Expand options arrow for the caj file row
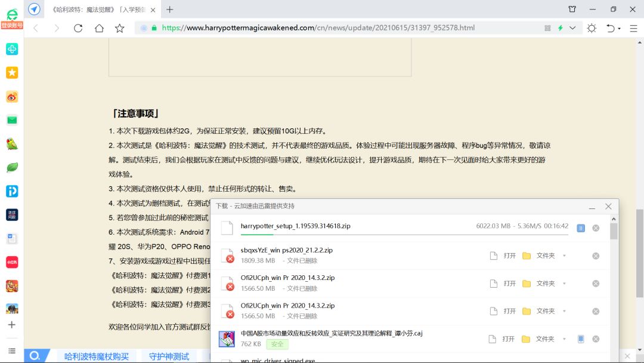This screenshot has height=363, width=644. pyautogui.click(x=564, y=339)
